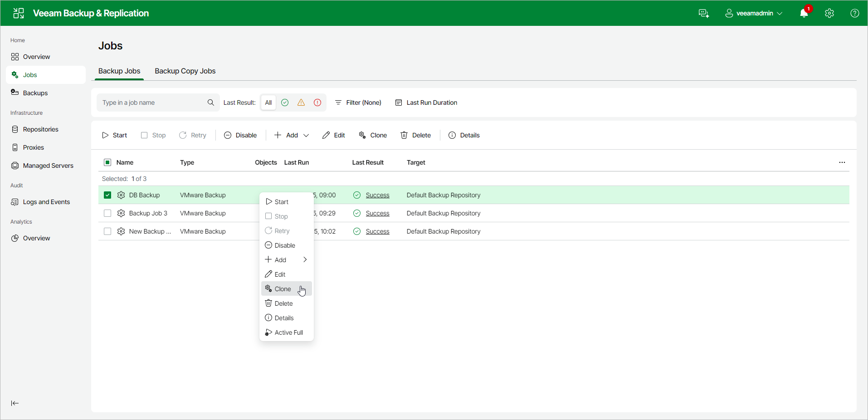The width and height of the screenshot is (868, 420).
Task: Open the Last Run Duration selector
Action: (x=426, y=103)
